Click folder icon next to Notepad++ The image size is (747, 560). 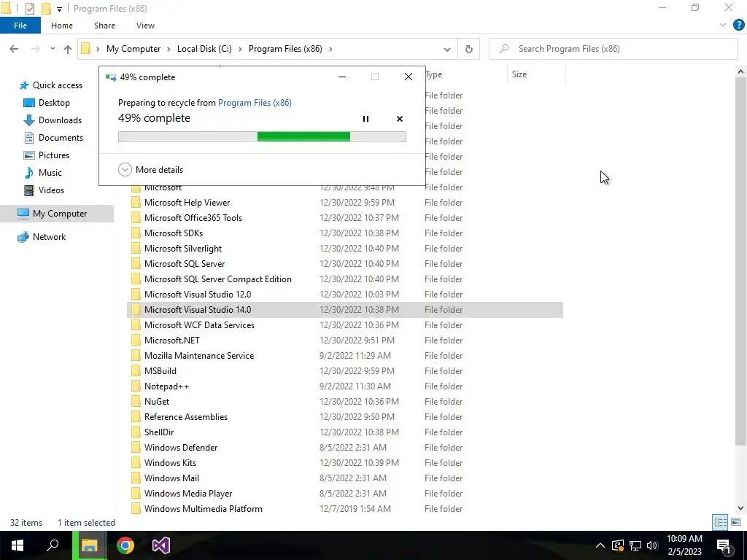point(136,386)
